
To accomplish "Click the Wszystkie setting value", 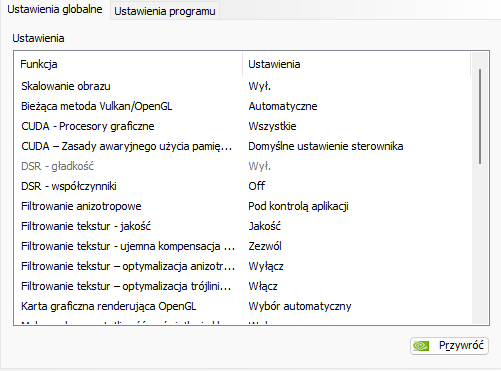I will pos(272,126).
